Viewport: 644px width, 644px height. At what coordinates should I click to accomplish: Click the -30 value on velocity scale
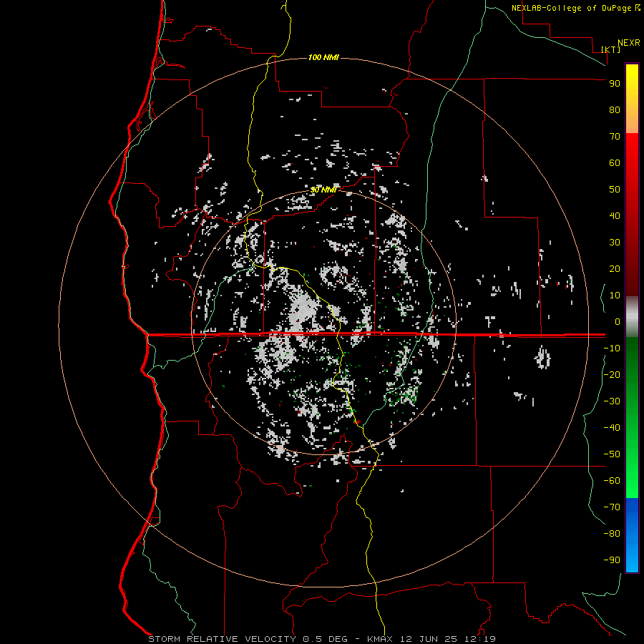click(612, 401)
